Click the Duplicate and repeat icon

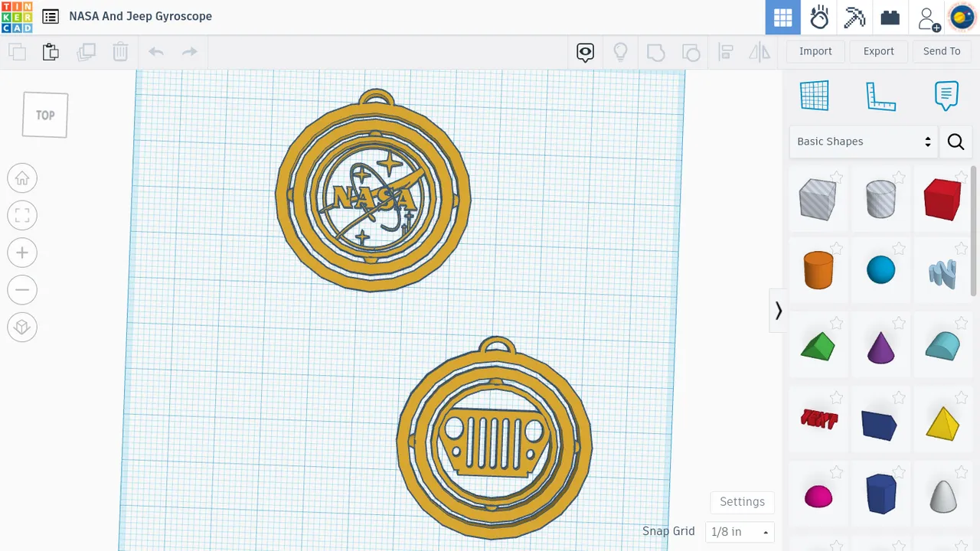click(x=86, y=52)
